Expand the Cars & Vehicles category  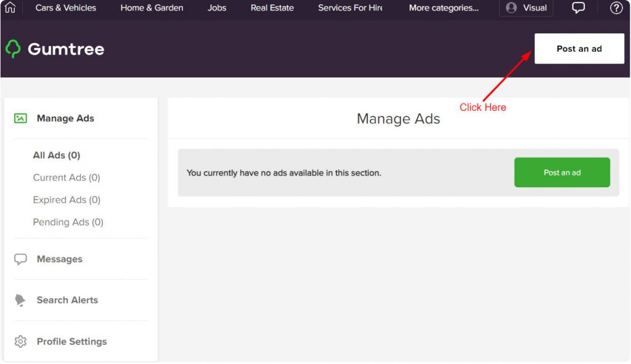65,7
